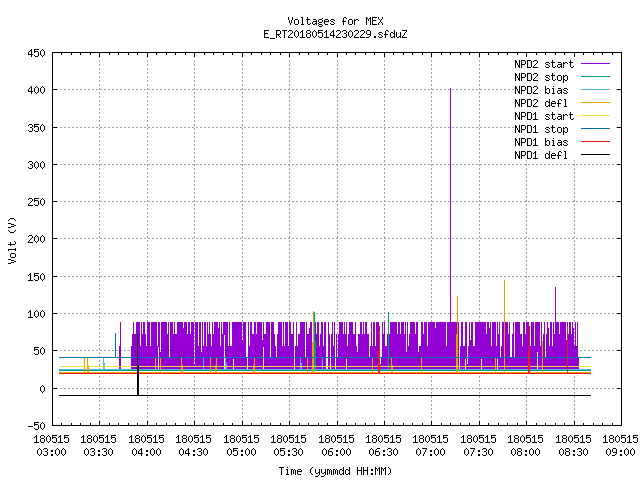This screenshot has width=640, height=480.
Task: Click the y-axis tick value 300
Action: [x=36, y=165]
